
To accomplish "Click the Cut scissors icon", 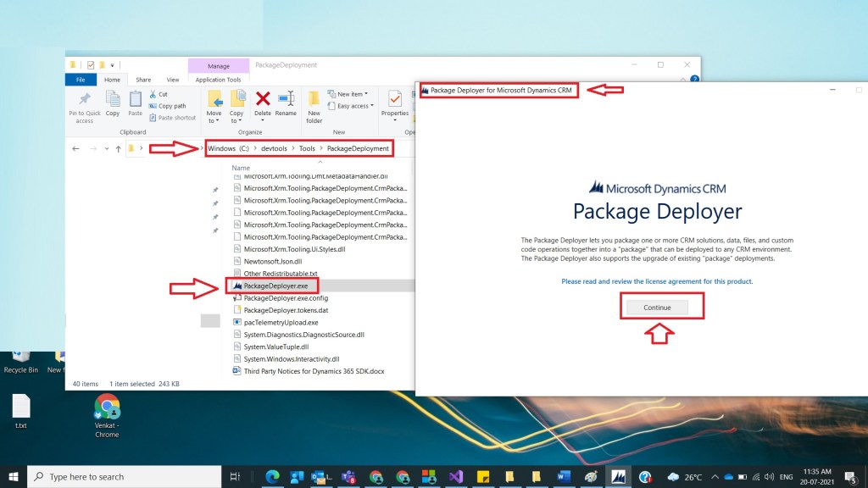I will coord(153,94).
